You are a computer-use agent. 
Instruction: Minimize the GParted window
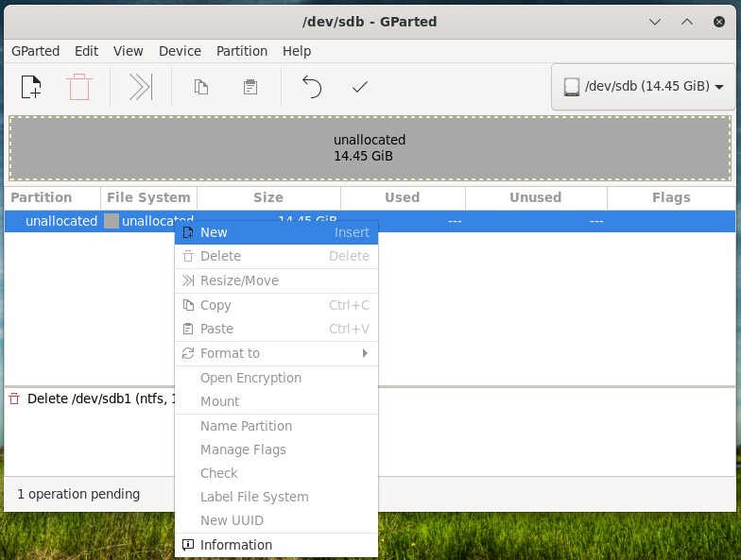[654, 22]
